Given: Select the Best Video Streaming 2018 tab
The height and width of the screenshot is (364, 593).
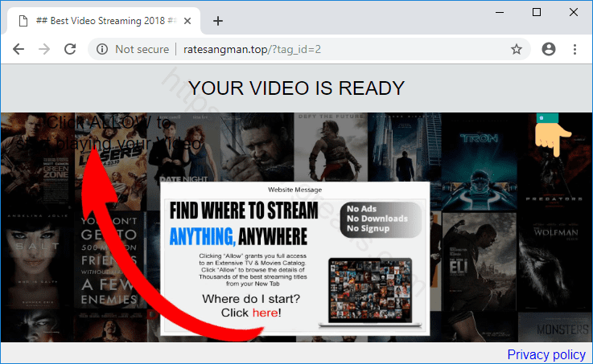Looking at the screenshot, I should pos(101,21).
